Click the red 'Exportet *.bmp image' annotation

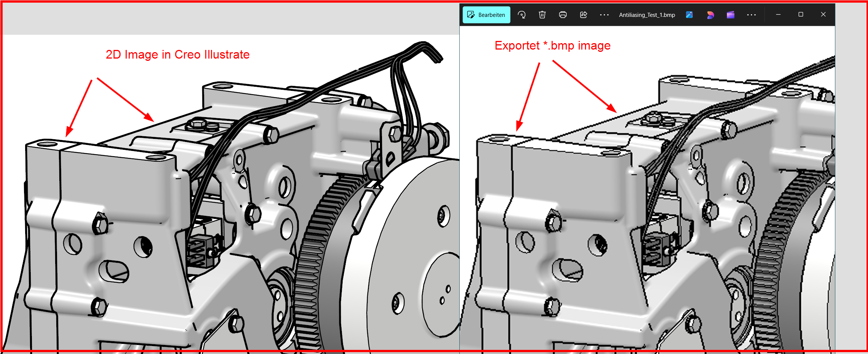552,45
